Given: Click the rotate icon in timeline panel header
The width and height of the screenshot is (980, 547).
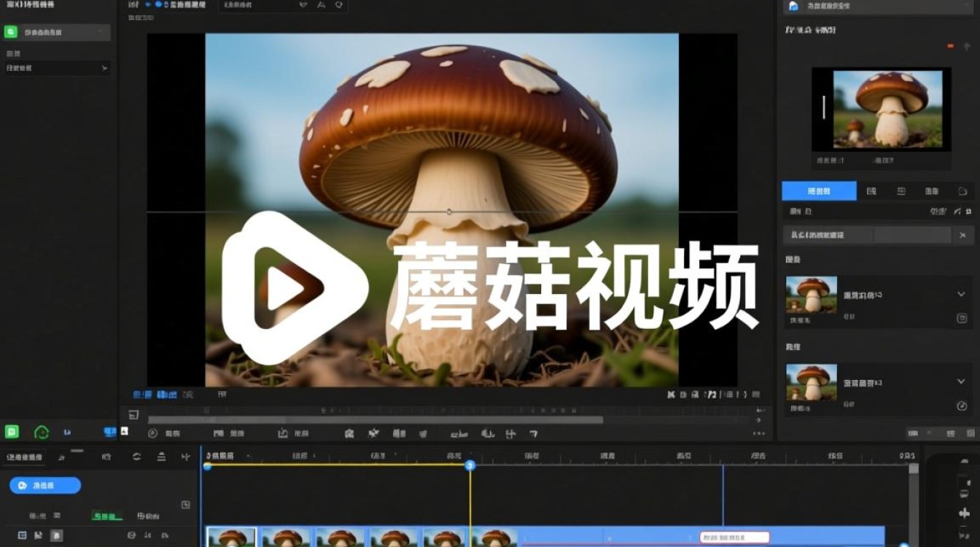Looking at the screenshot, I should (x=136, y=457).
